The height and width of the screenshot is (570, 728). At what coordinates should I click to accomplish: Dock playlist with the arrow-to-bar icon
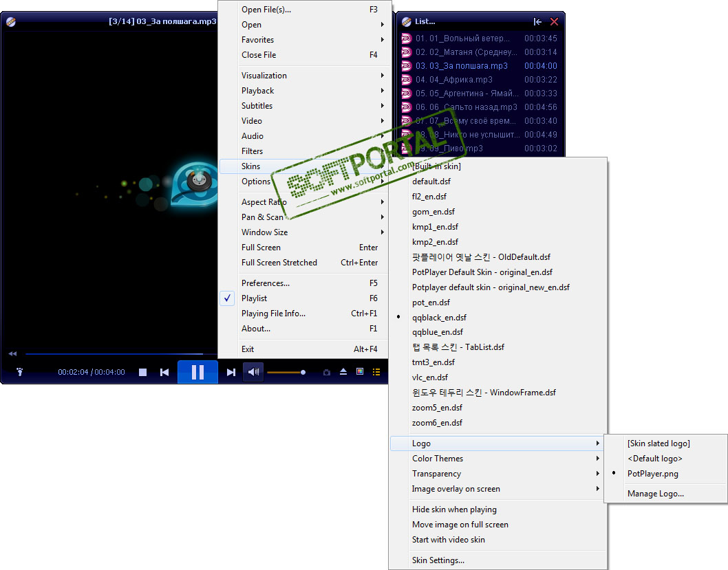click(537, 22)
